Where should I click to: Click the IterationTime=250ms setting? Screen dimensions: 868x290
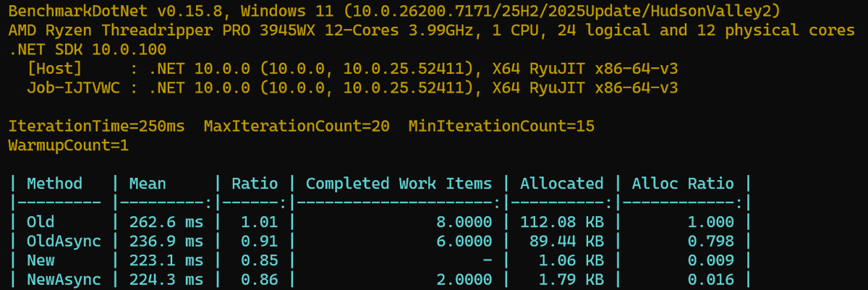coord(97,127)
